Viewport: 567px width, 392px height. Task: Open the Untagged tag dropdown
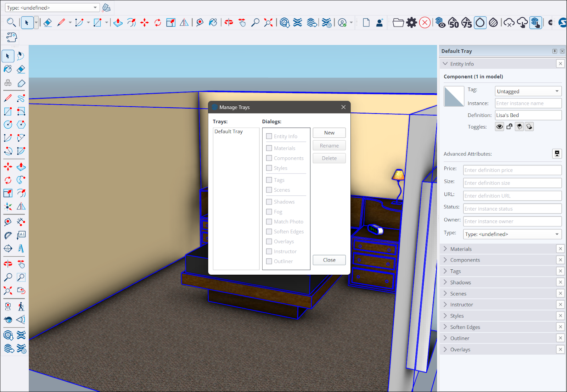528,91
